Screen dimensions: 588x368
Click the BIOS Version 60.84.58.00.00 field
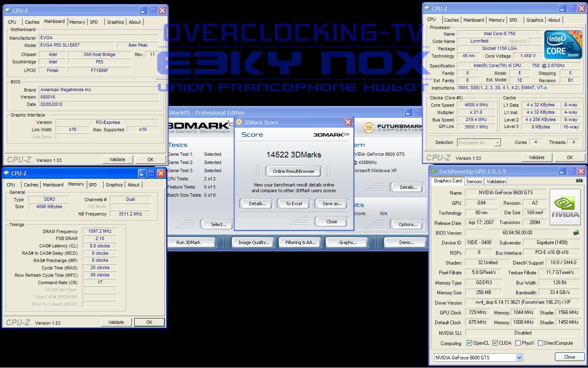tap(517, 233)
